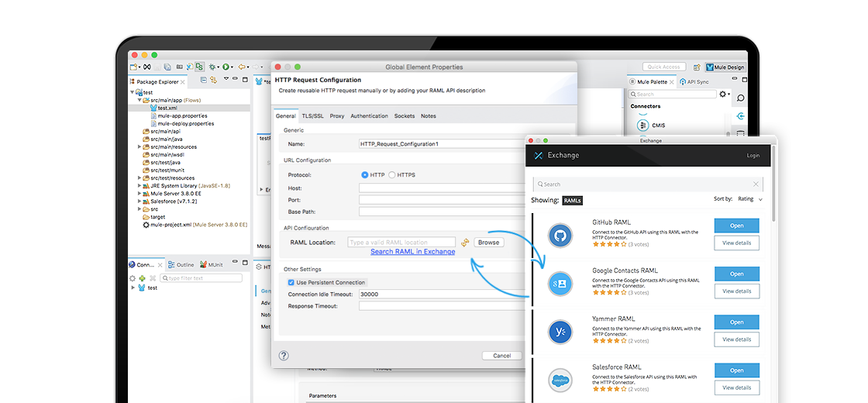This screenshot has width=868, height=403.
Task: Click the refresh RAML icon beside Browse
Action: click(465, 243)
